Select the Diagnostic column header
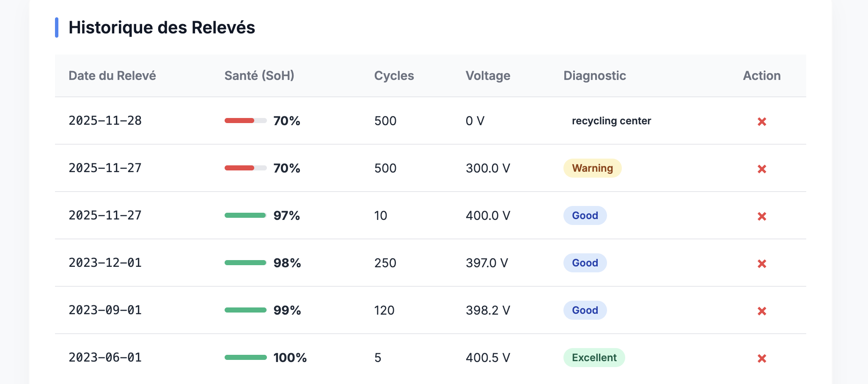 tap(594, 76)
